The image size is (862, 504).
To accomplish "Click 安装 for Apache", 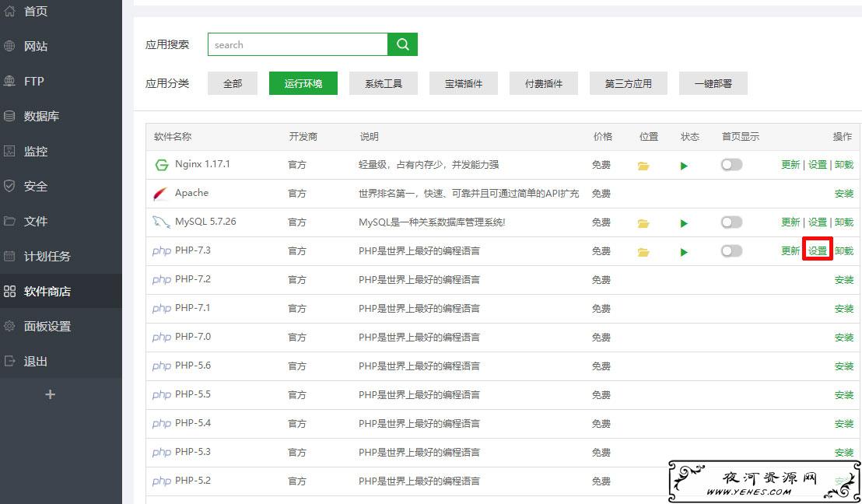I will click(844, 194).
